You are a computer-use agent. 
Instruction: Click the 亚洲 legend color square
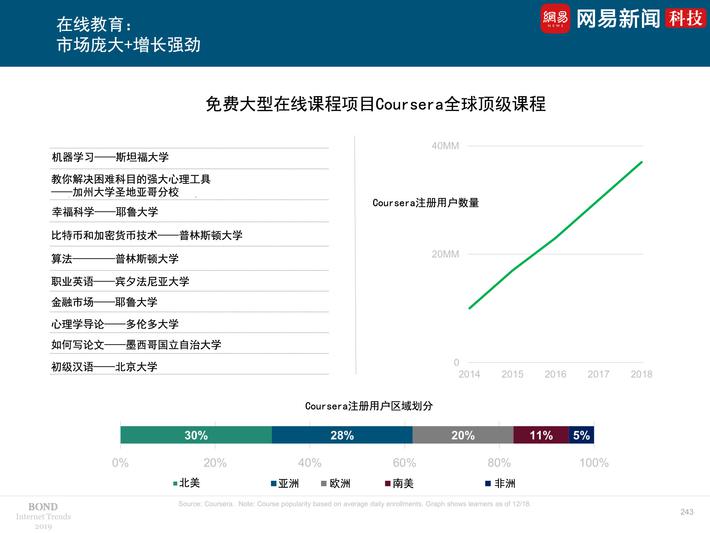(271, 483)
